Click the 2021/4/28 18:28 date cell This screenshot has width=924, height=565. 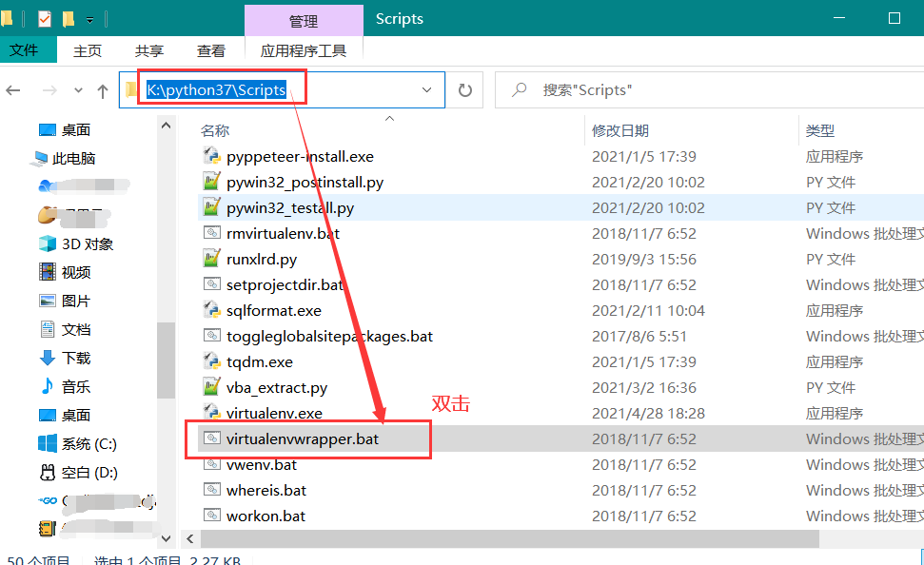648,414
